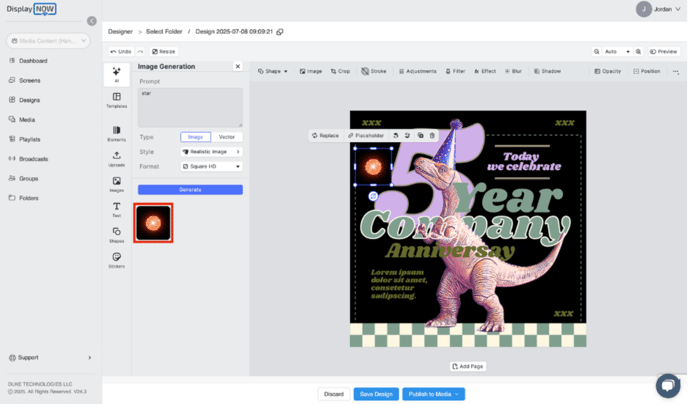Image resolution: width=688 pixels, height=404 pixels.
Task: Click the zoom out magnifier icon
Action: (x=596, y=52)
